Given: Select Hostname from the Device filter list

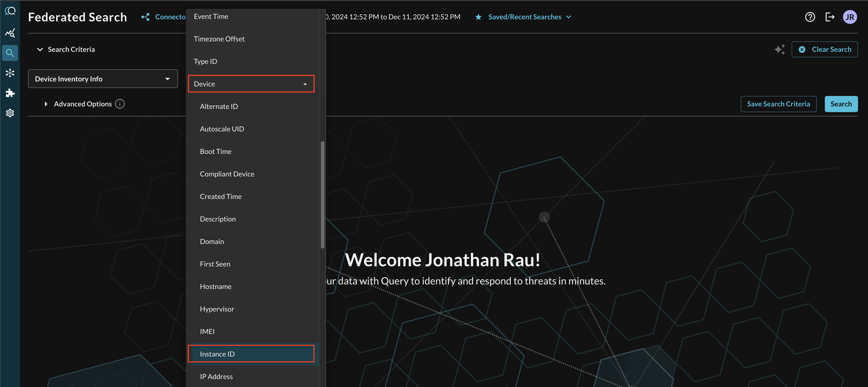Looking at the screenshot, I should pyautogui.click(x=215, y=286).
